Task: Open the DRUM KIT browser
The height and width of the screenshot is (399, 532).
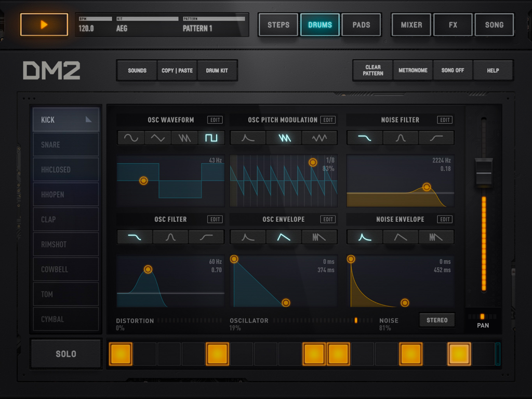Action: pos(217,70)
